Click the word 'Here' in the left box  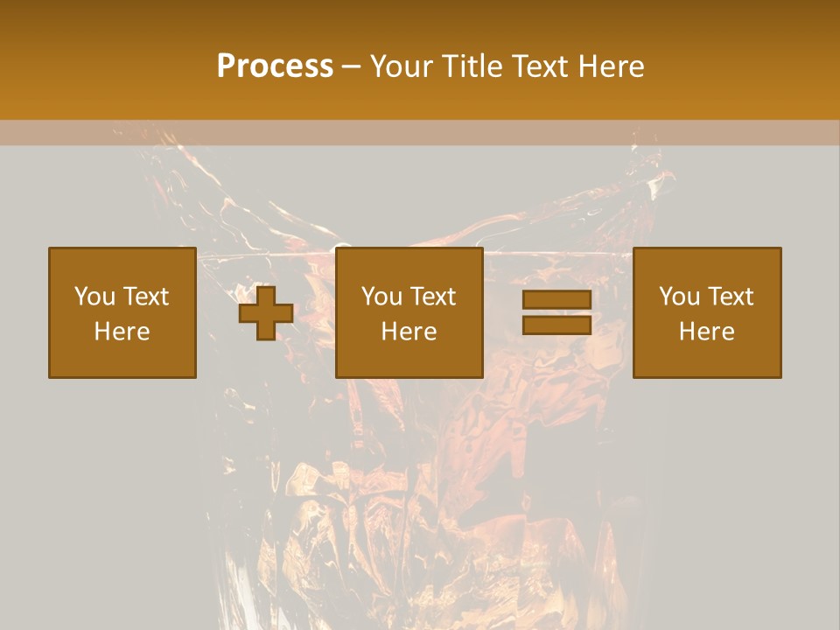(122, 332)
